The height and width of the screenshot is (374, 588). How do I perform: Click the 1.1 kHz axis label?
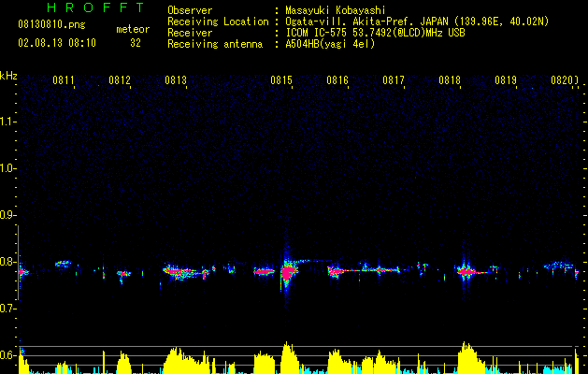click(7, 122)
